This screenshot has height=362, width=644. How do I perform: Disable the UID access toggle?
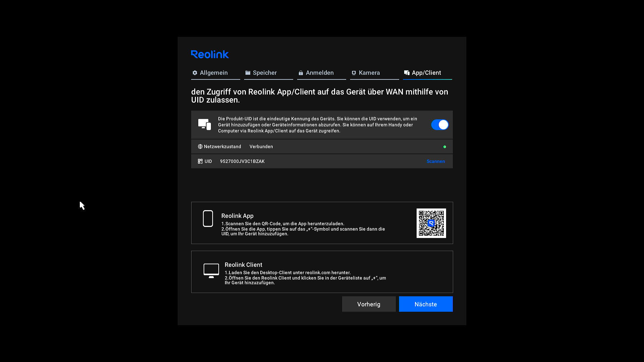point(440,125)
